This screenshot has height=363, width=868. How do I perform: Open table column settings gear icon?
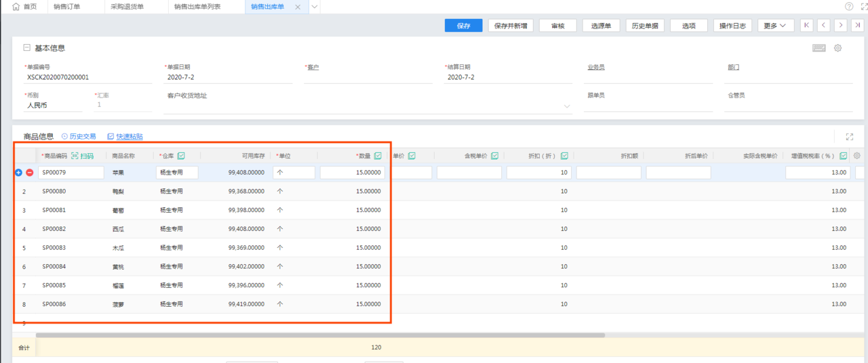click(857, 156)
